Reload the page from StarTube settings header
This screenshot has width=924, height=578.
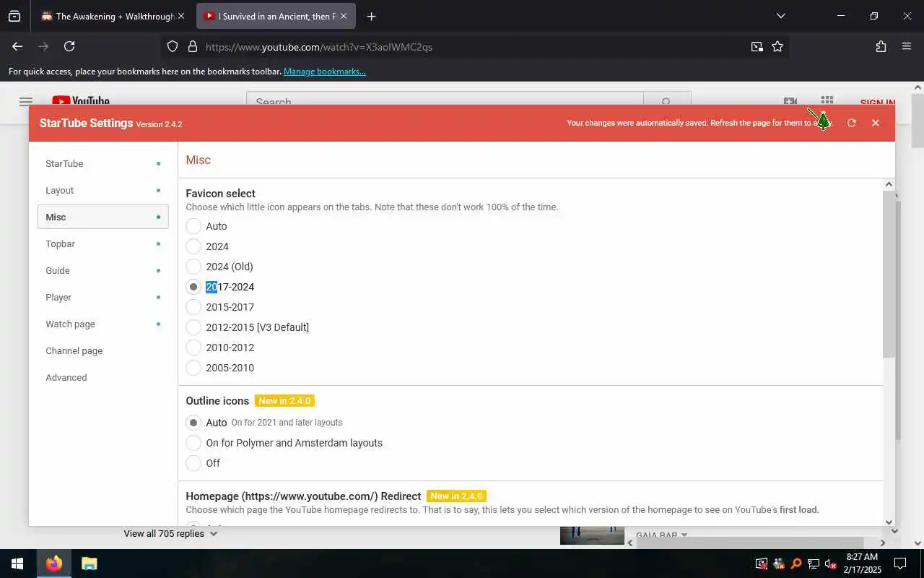(852, 123)
